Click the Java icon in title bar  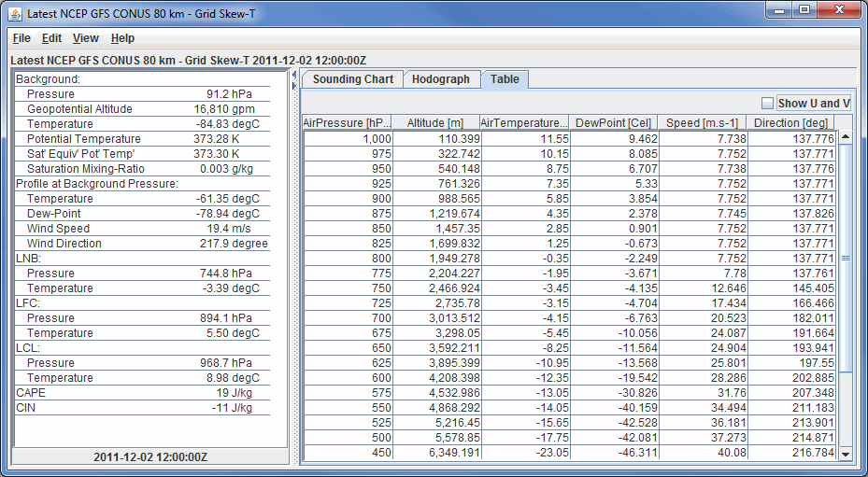click(14, 12)
